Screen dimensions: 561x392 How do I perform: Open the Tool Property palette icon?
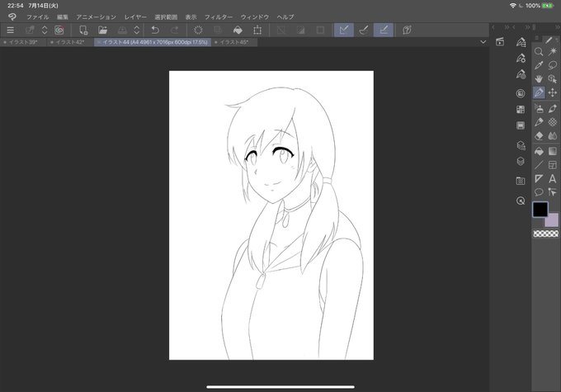(x=521, y=58)
